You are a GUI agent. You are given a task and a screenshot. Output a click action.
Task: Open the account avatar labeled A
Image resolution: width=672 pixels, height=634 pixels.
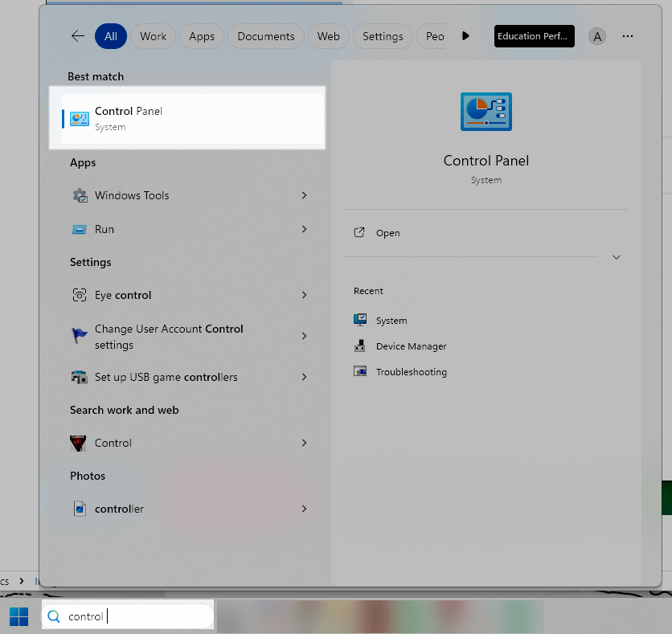(597, 36)
